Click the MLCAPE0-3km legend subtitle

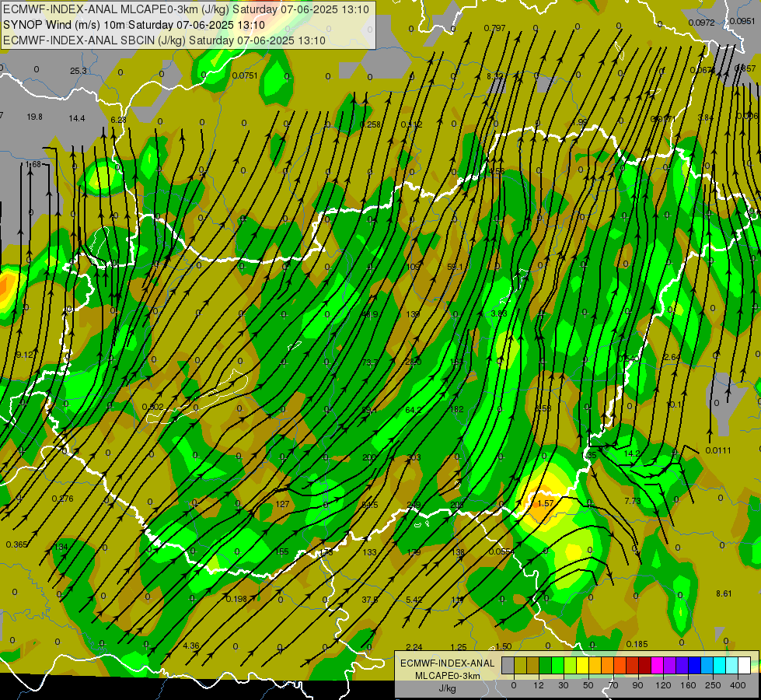click(x=447, y=676)
